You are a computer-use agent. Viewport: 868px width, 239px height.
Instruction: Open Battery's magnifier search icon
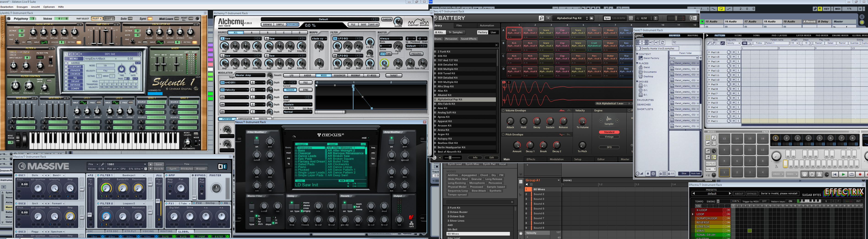point(541,18)
